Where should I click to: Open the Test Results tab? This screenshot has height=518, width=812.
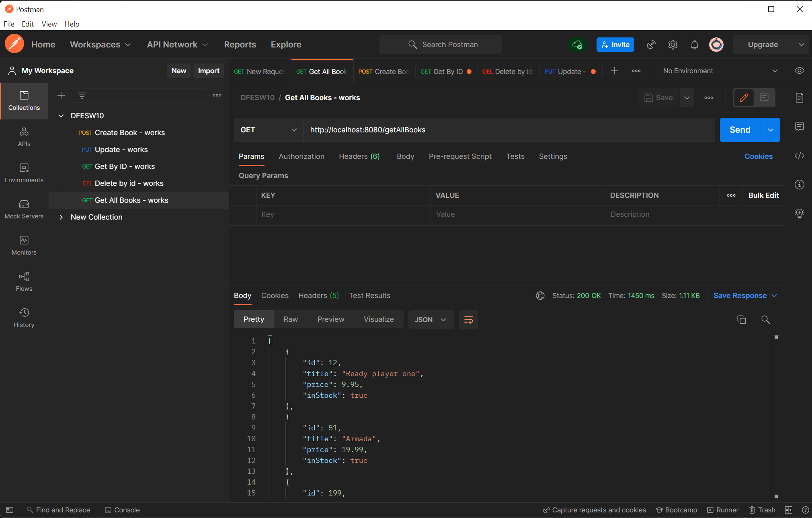point(369,296)
